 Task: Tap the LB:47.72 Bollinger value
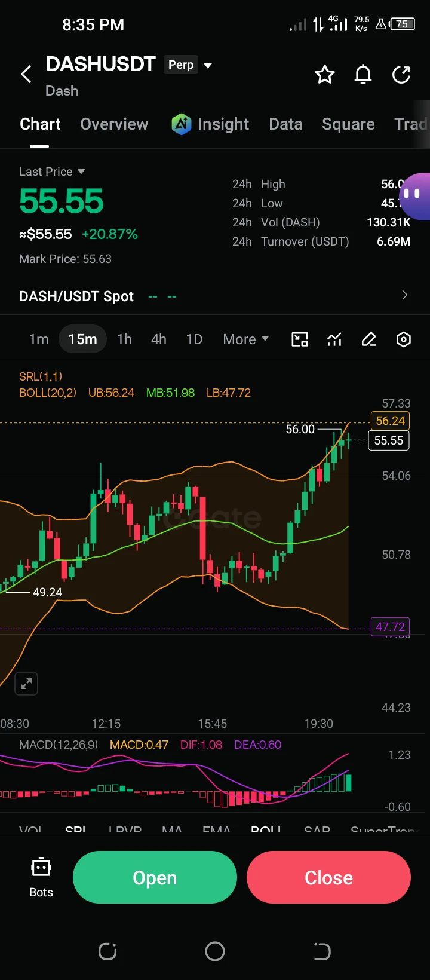tap(228, 393)
